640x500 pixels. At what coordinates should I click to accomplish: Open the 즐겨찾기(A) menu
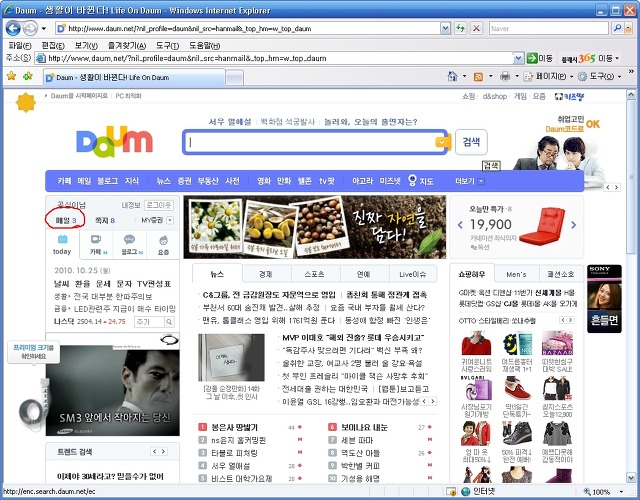click(127, 45)
